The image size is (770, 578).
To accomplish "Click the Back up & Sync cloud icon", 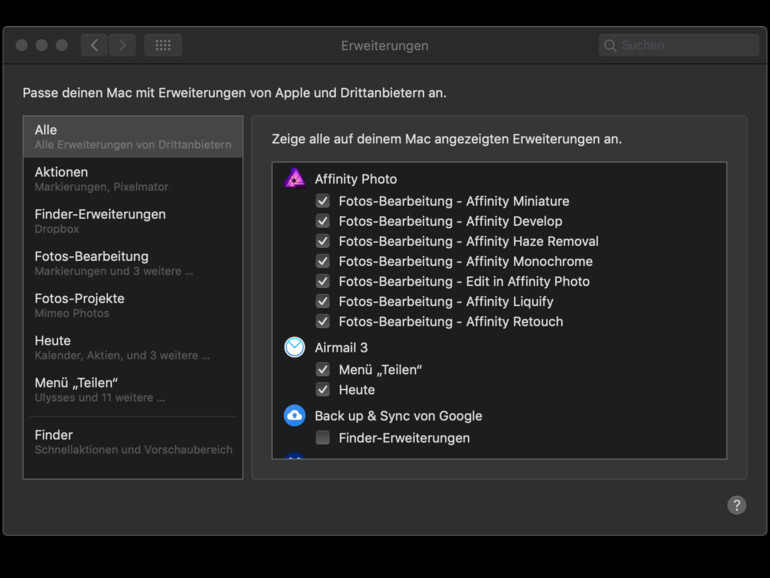I will (295, 415).
